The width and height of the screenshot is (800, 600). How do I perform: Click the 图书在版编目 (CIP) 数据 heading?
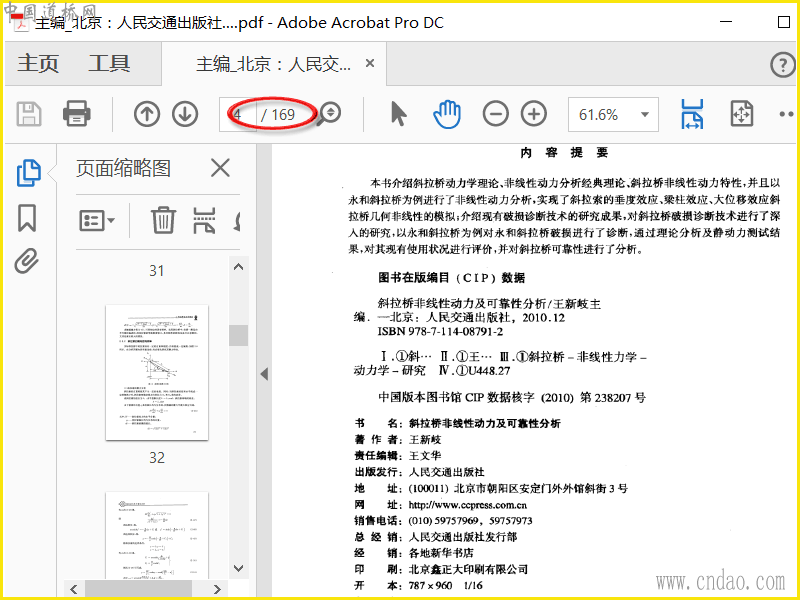click(x=452, y=278)
